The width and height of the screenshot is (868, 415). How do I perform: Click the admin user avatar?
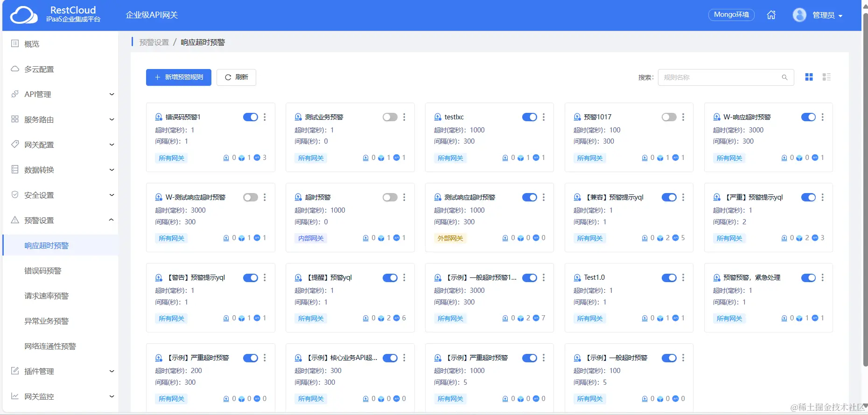pos(799,15)
